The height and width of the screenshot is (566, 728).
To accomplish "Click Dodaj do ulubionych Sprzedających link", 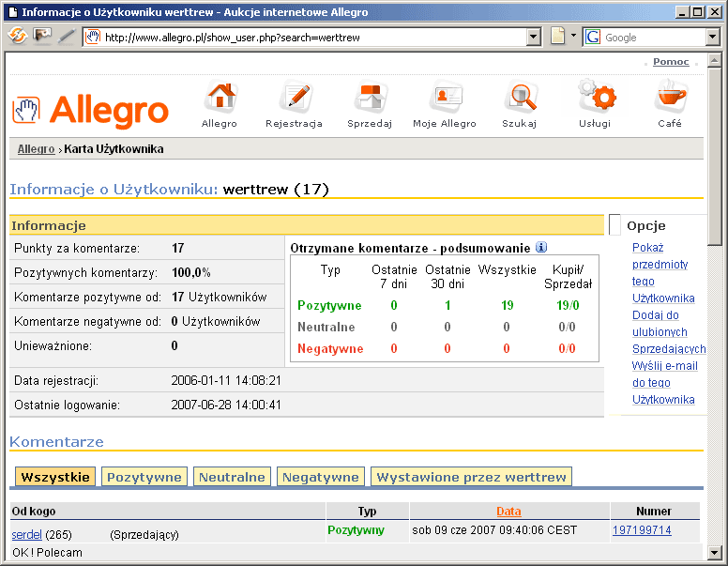I will point(669,331).
